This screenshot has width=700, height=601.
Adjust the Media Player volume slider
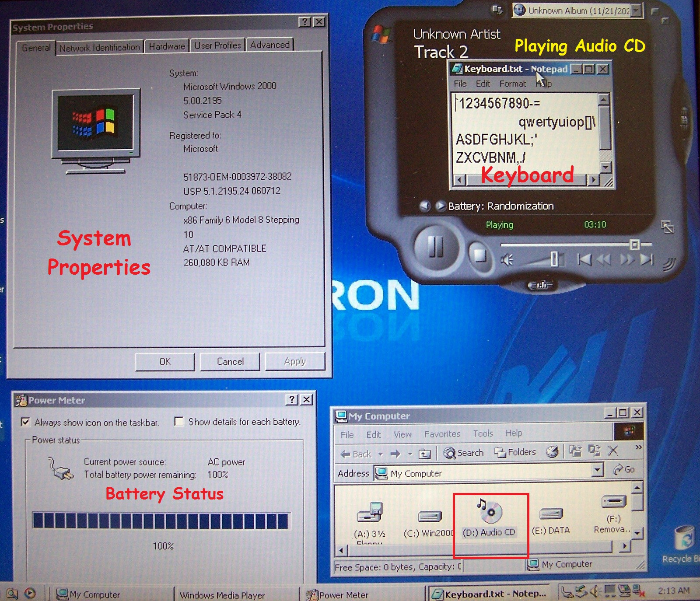pos(554,259)
